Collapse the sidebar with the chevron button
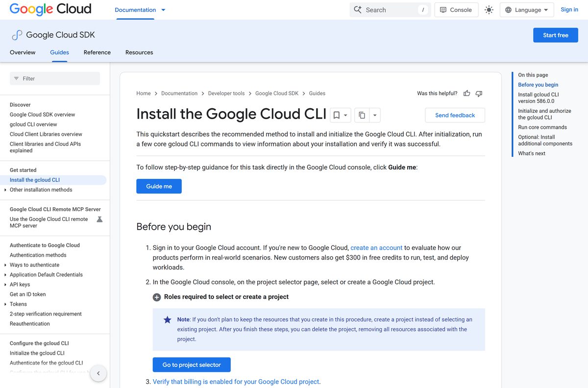Screen dimensions: 588x388 click(x=98, y=373)
